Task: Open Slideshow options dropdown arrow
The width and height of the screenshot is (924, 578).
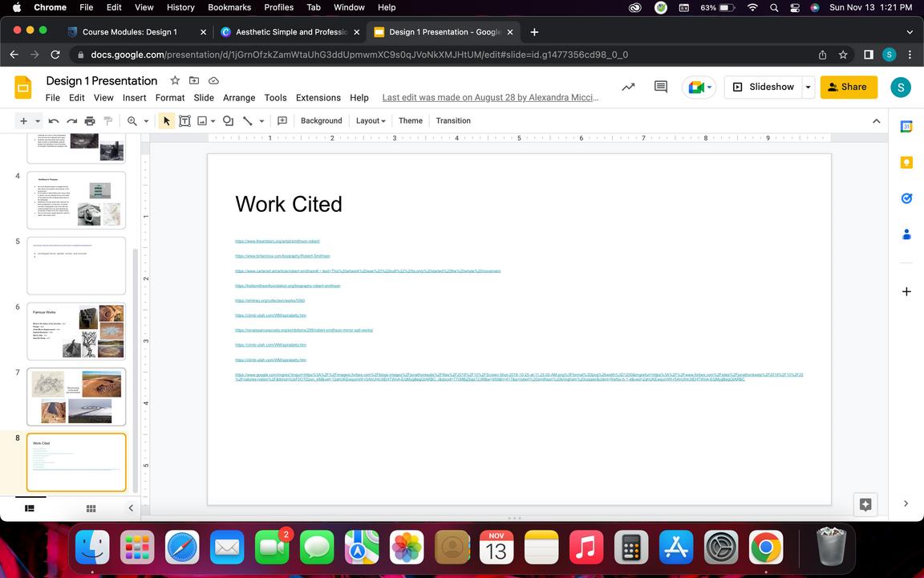Action: (808, 88)
